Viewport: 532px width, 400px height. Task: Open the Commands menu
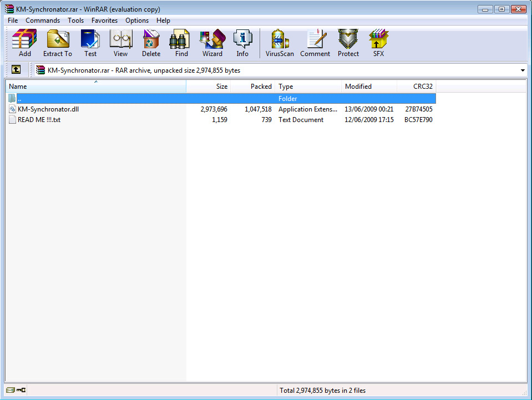click(x=43, y=21)
